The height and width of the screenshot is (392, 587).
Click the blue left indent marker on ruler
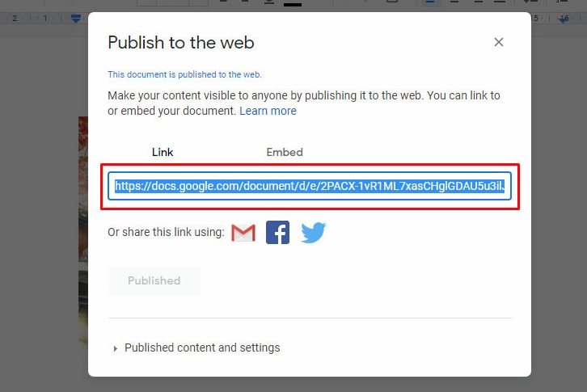tap(76, 19)
